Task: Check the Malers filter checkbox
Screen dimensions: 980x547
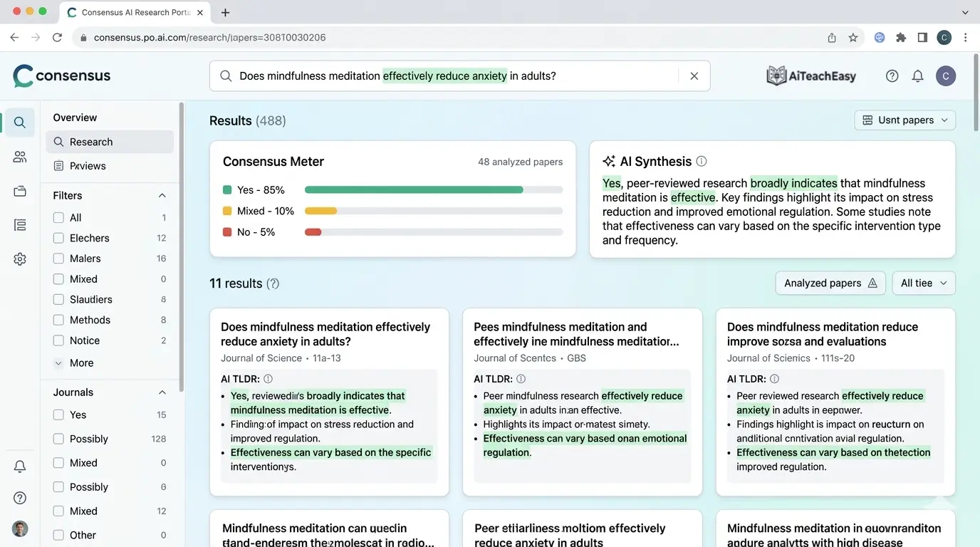Action: coord(58,258)
